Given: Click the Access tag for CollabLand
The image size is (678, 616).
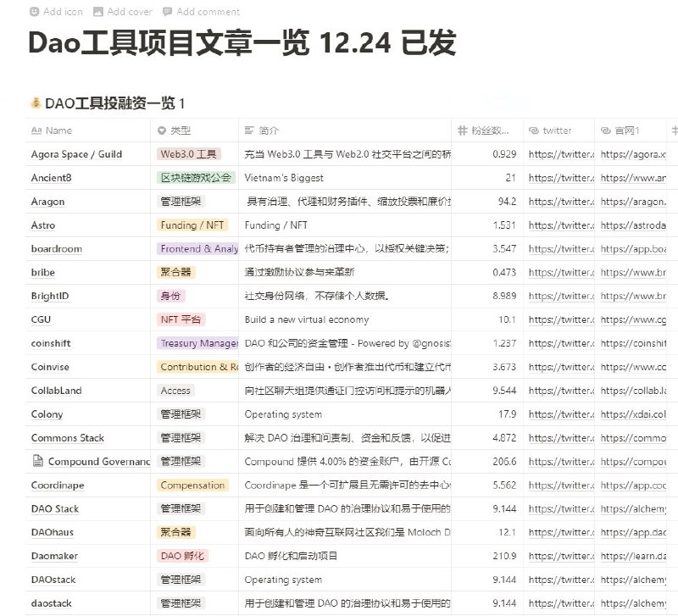Looking at the screenshot, I should click(x=175, y=391).
